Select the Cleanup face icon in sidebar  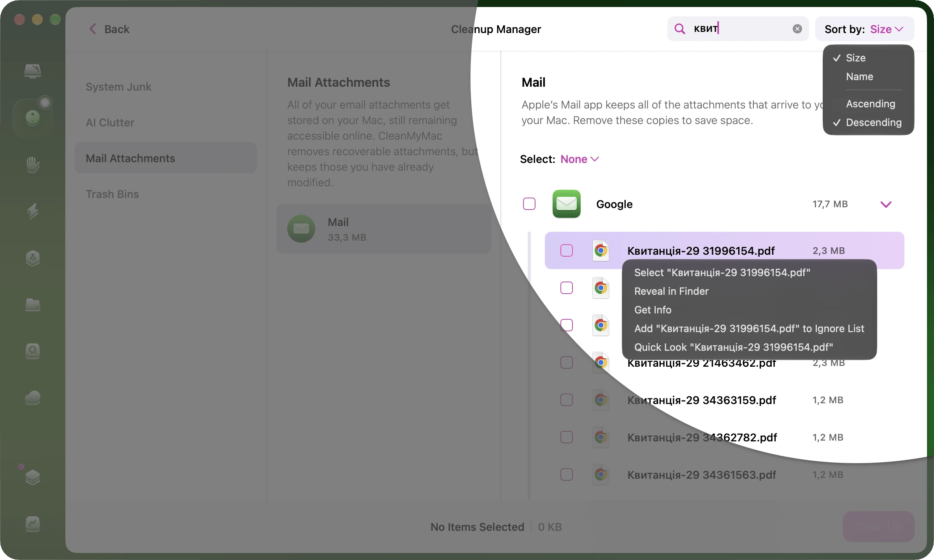pos(33,117)
